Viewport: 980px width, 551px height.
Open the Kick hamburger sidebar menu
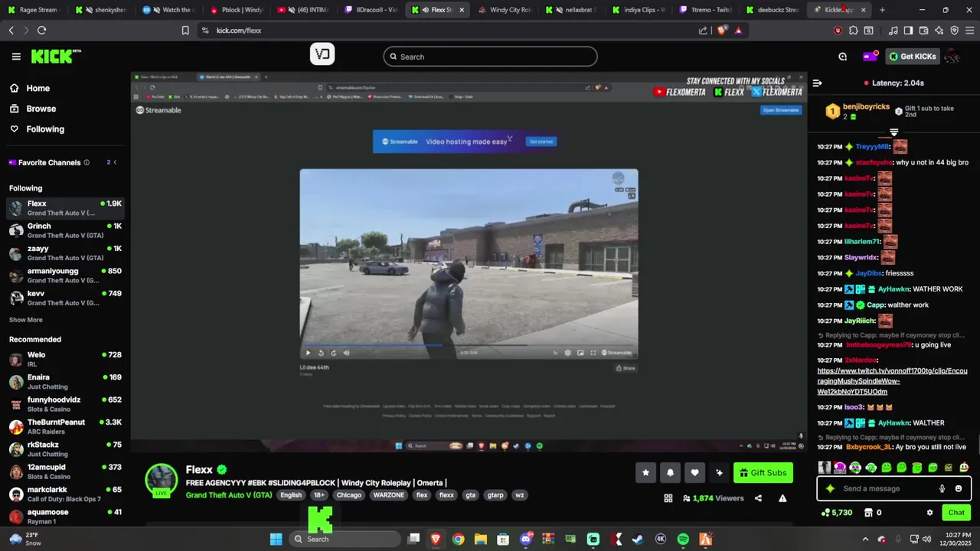[16, 57]
